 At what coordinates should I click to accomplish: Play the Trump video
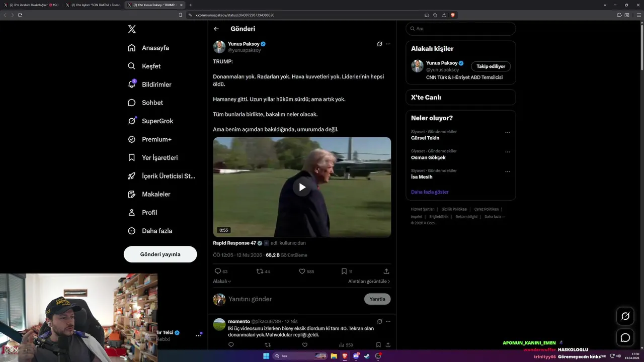coord(302,187)
